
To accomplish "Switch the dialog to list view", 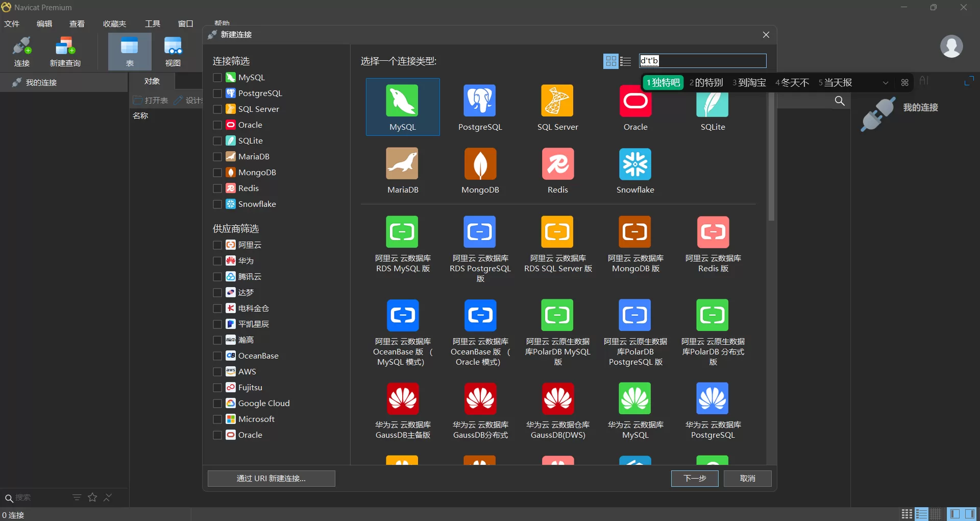I will (x=626, y=61).
